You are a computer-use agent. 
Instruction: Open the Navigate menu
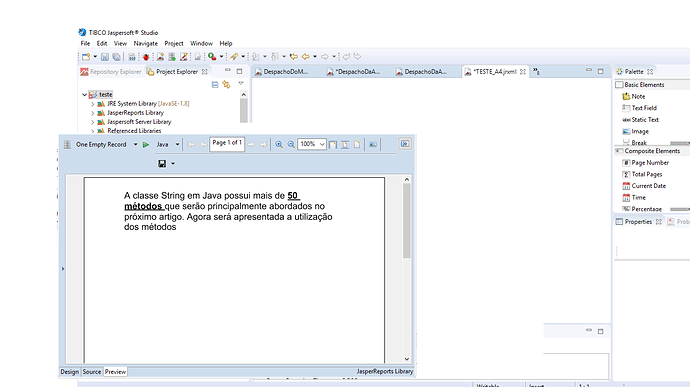[x=146, y=44]
